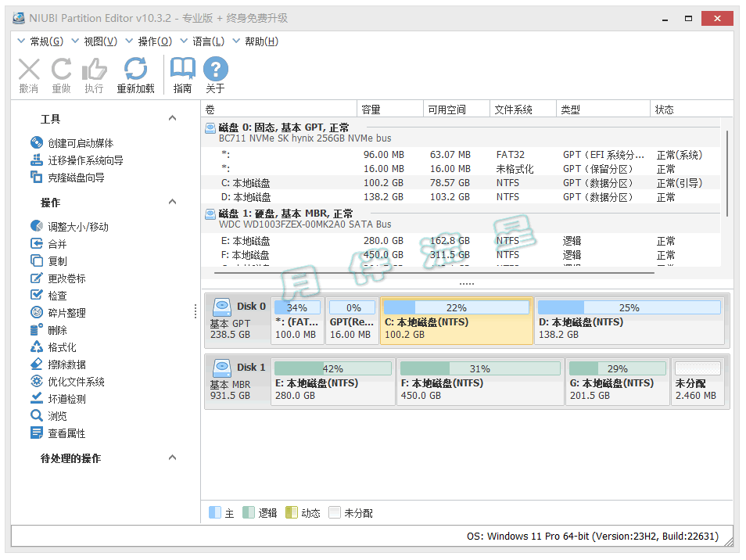The image size is (746, 560).
Task: Select the 复制 copy volume operation
Action: (48, 261)
